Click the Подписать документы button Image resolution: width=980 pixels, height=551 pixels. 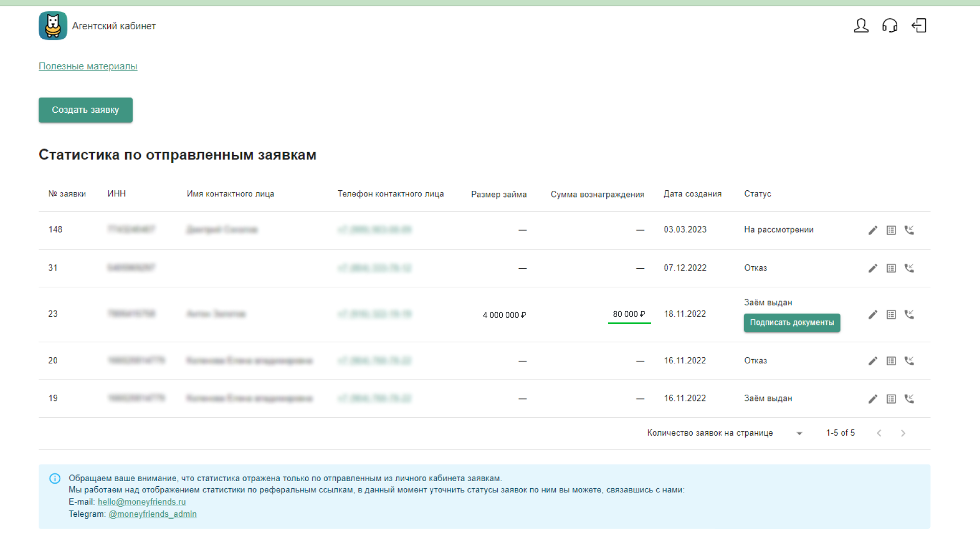click(792, 323)
